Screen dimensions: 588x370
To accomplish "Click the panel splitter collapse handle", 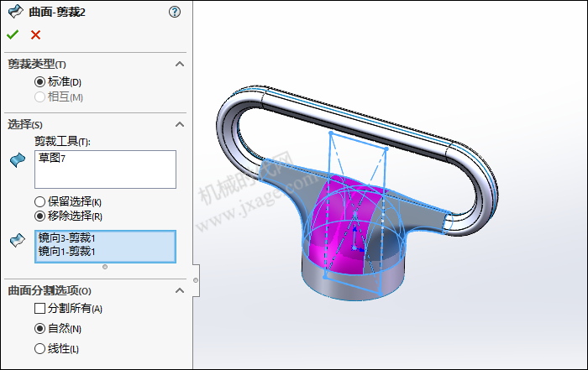I will pyautogui.click(x=196, y=280).
